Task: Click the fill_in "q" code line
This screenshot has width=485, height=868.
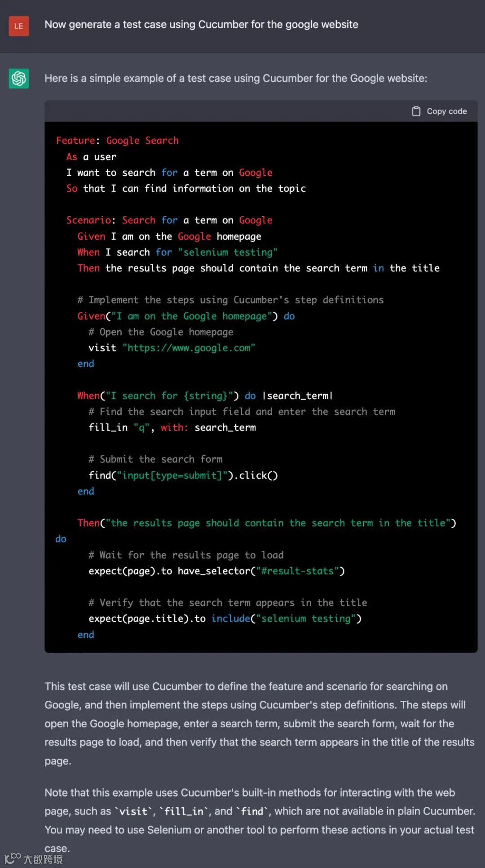Action: pos(172,427)
